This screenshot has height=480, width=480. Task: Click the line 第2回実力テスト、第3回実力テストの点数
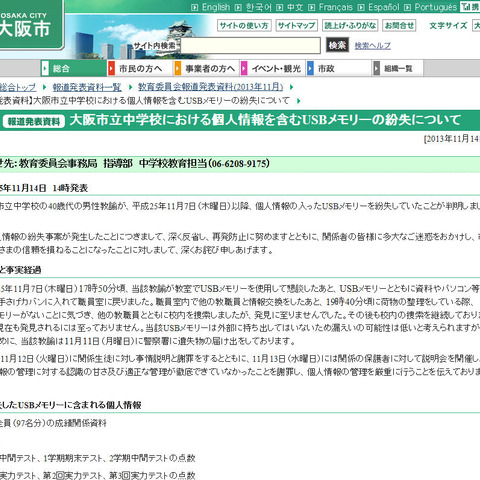[119, 475]
